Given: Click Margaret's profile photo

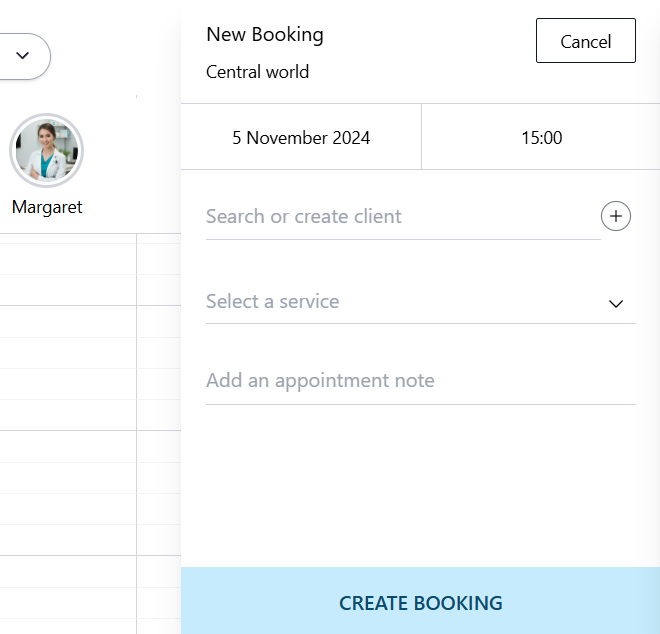Looking at the screenshot, I should tap(46, 151).
